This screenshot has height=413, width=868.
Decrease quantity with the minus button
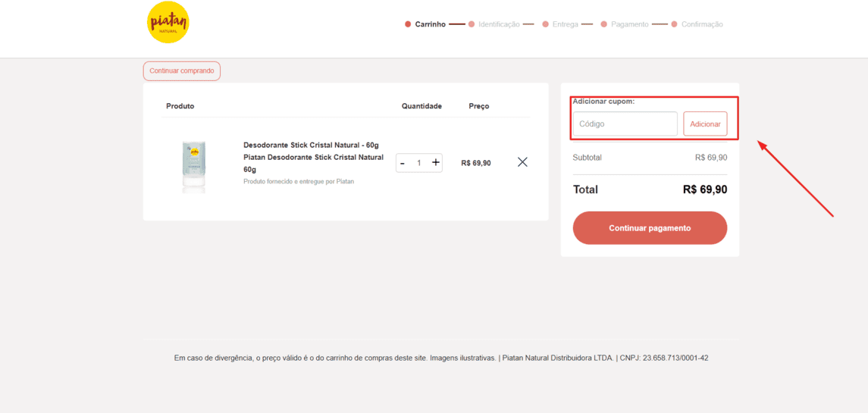tap(403, 163)
